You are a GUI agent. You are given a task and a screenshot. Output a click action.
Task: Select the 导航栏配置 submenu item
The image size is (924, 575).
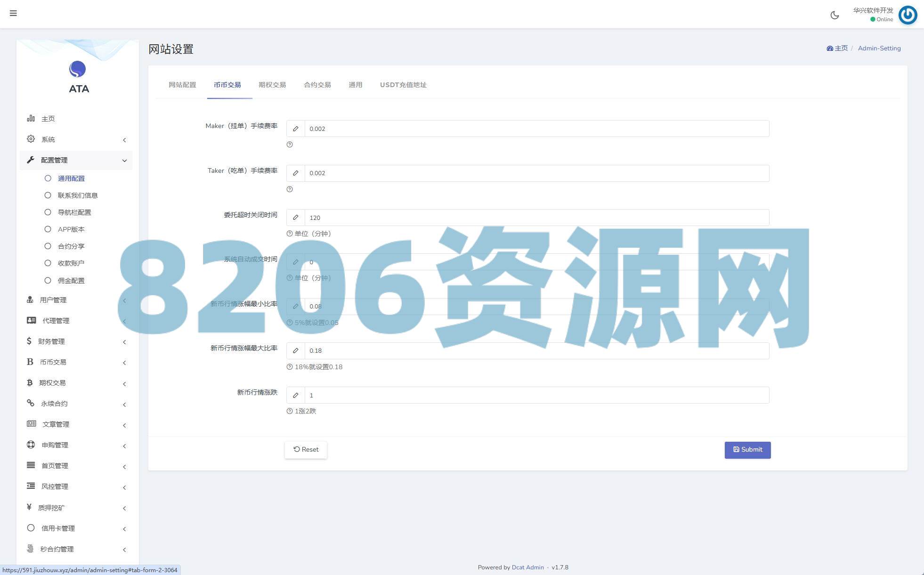point(74,212)
